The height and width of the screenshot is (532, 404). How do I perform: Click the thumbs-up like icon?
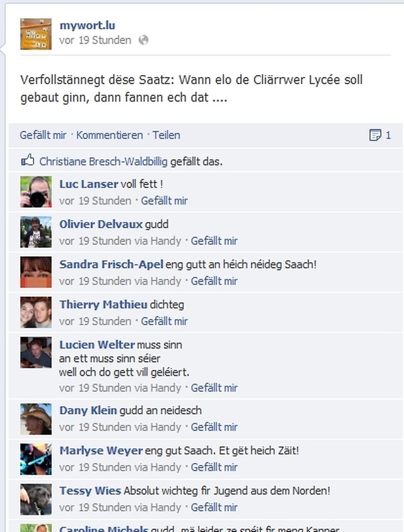coord(27,160)
